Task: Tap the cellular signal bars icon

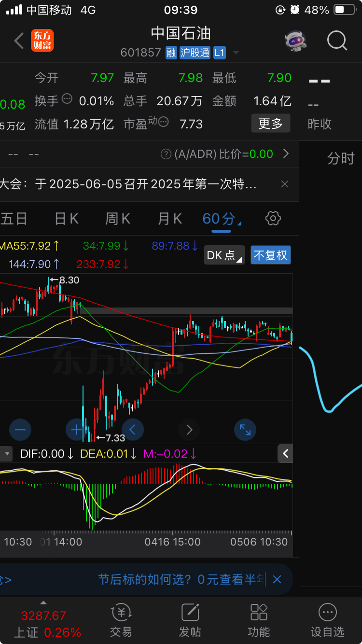Action: pos(14,10)
